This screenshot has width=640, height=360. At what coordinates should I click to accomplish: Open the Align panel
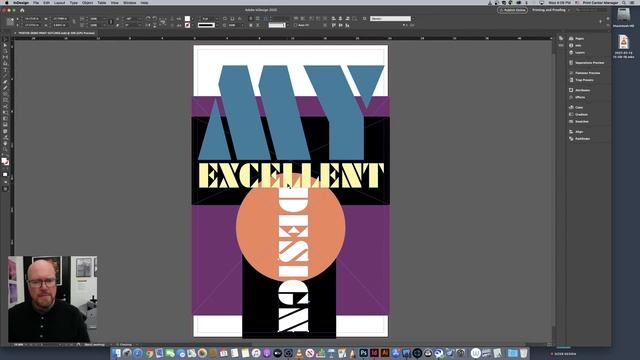(576, 132)
